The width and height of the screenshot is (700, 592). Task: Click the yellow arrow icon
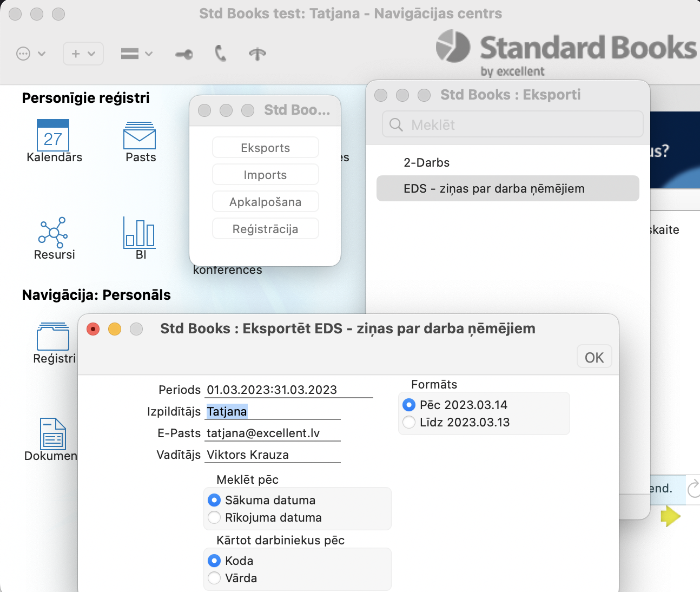click(670, 516)
